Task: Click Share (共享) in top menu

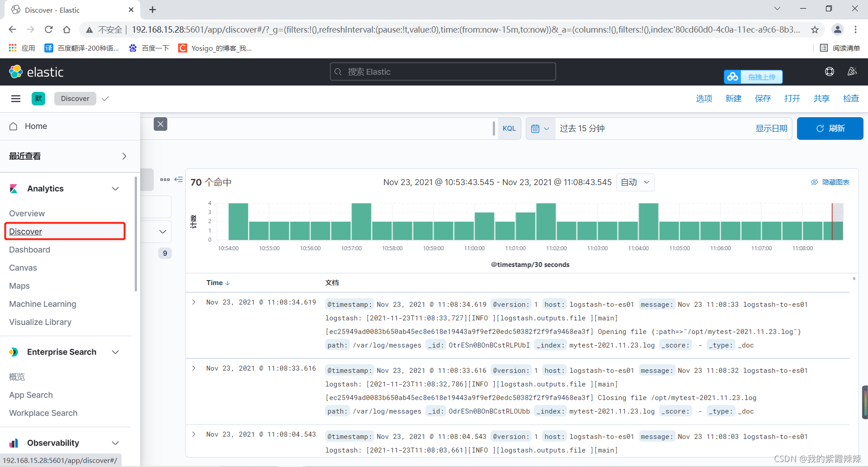Action: [821, 99]
